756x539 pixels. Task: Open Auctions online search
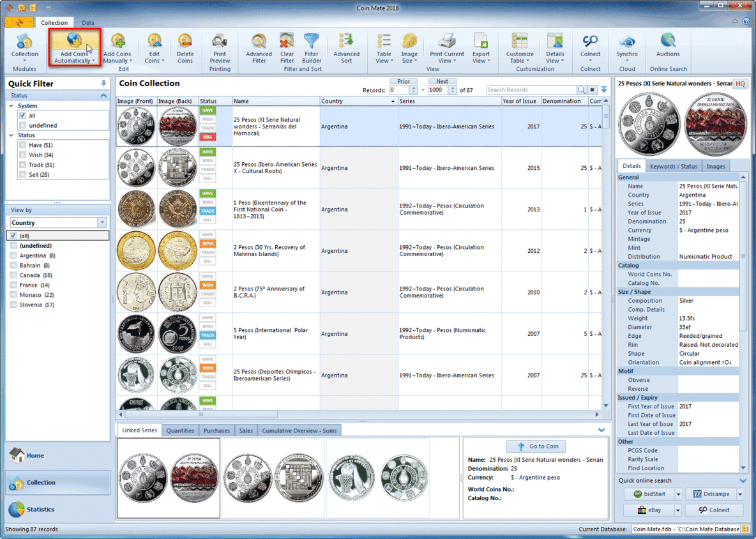point(668,42)
